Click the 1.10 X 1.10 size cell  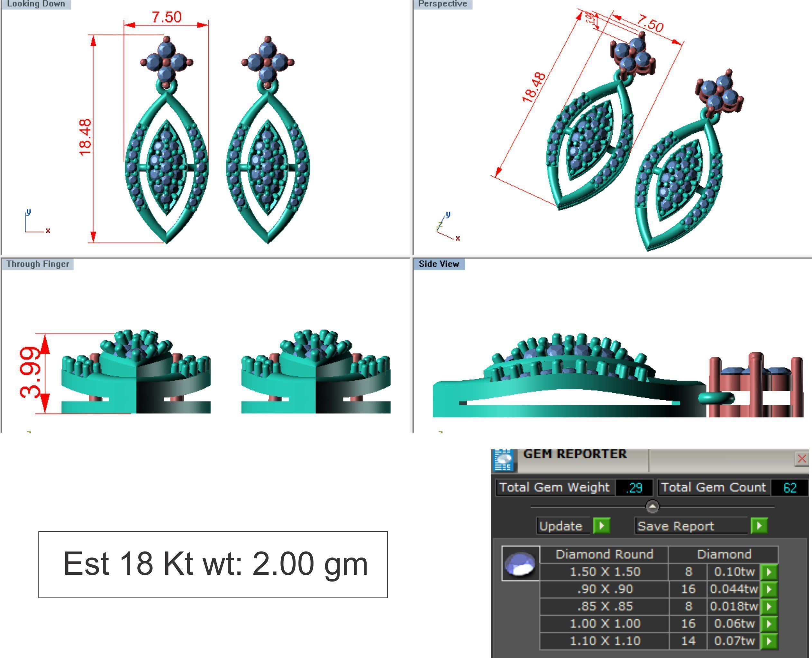coord(605,641)
